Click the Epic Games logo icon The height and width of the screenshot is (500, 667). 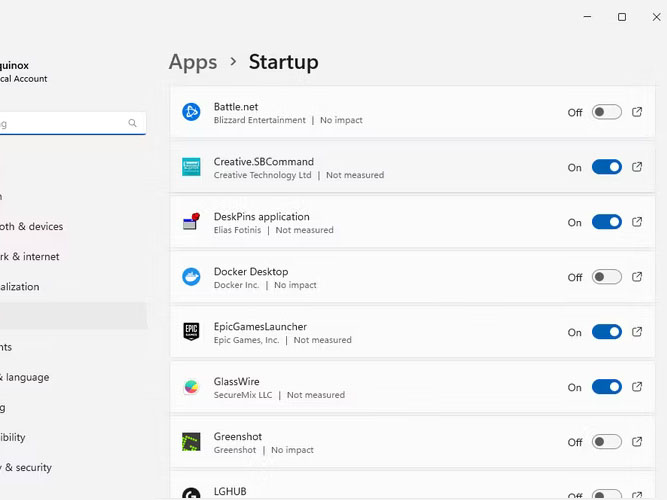[x=191, y=332]
